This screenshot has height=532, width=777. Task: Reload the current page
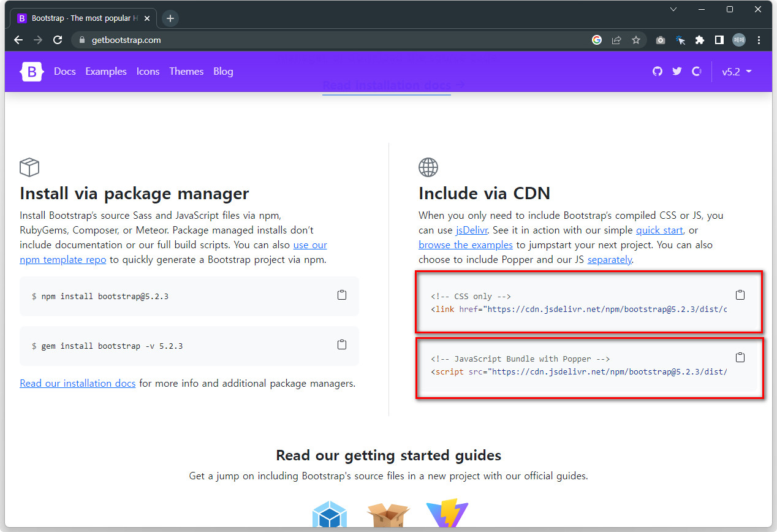pos(58,40)
